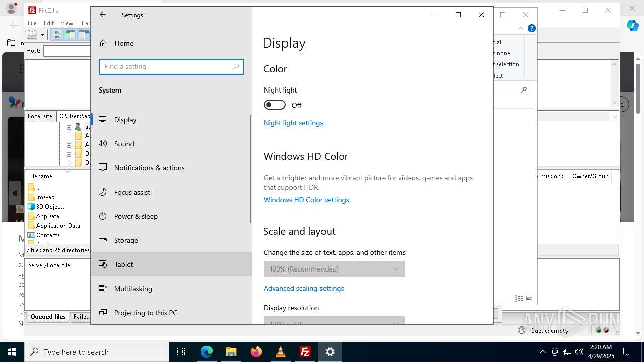Open Tablet settings

click(171, 264)
